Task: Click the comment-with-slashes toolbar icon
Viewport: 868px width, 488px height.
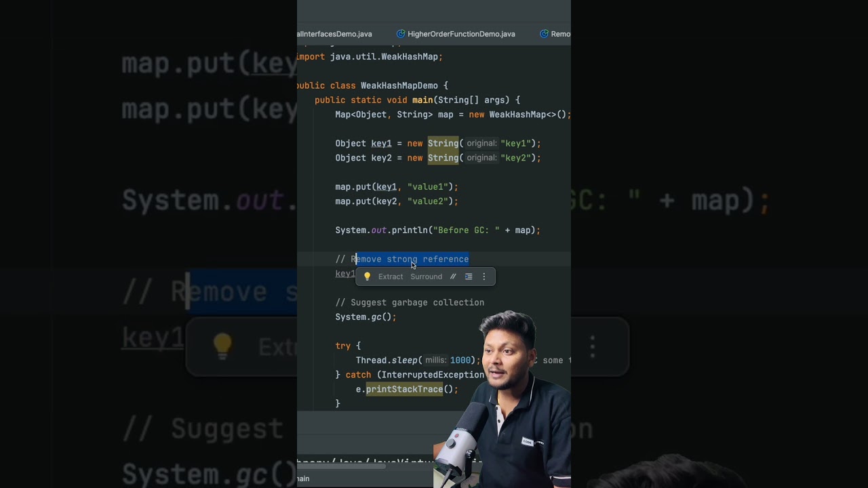Action: click(x=453, y=277)
